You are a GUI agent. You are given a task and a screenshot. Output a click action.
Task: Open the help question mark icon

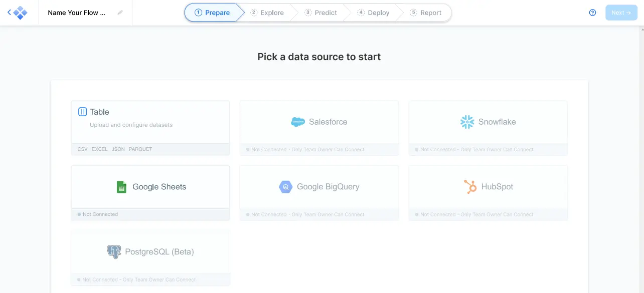(x=592, y=13)
